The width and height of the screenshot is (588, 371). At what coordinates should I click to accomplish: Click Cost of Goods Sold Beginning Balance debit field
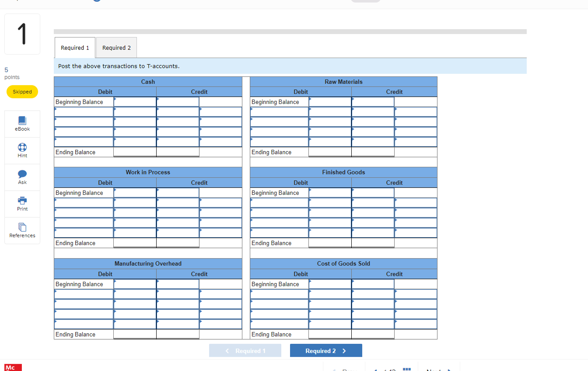tap(330, 284)
